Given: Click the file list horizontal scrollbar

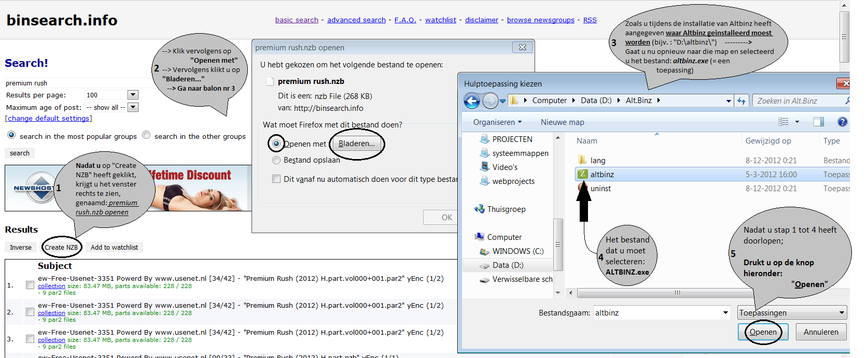Looking at the screenshot, I should (x=677, y=293).
